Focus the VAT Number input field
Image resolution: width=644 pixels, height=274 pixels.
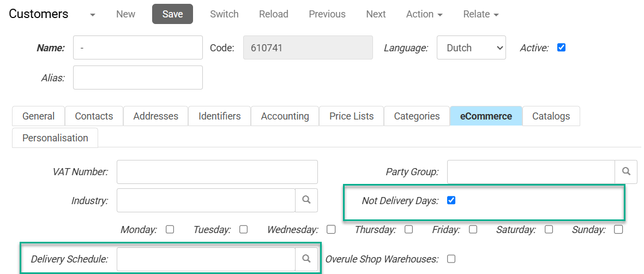[x=217, y=172]
